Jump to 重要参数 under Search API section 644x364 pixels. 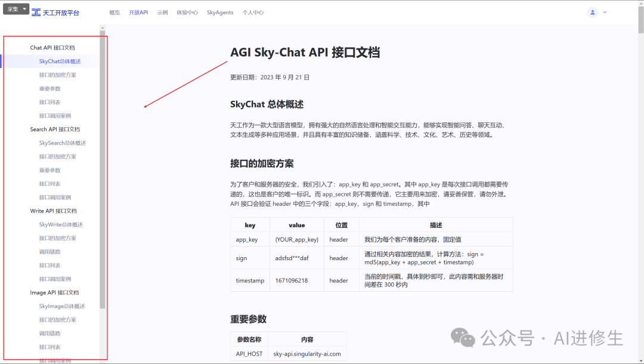coord(49,170)
